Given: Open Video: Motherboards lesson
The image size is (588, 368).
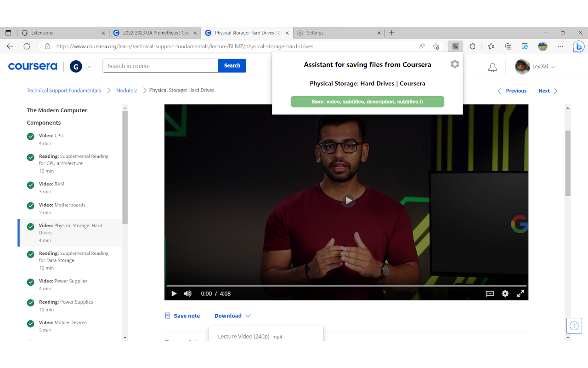Looking at the screenshot, I should 70,208.
